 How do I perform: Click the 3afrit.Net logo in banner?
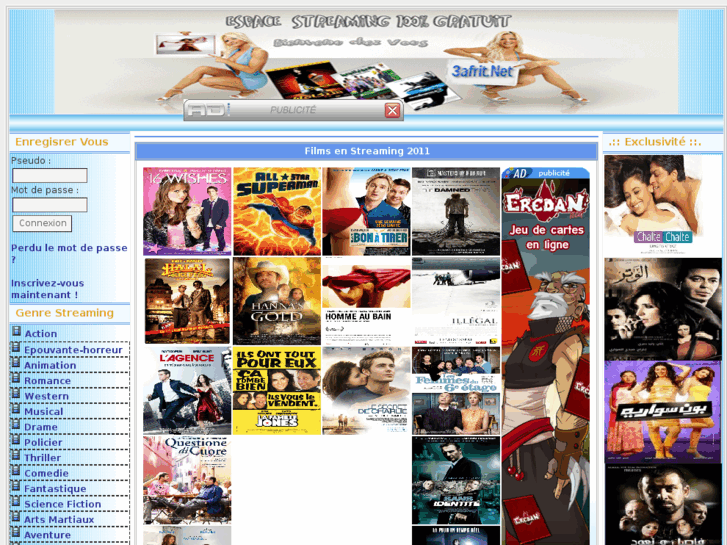(482, 71)
